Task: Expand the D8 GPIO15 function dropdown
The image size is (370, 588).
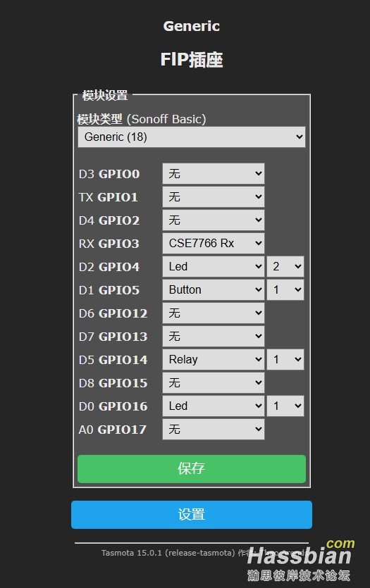Action: (x=213, y=383)
